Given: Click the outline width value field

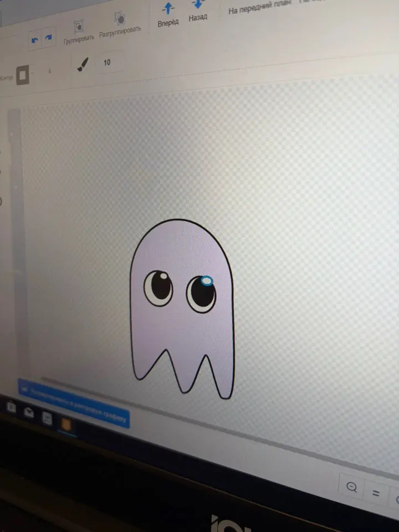Looking at the screenshot, I should click(49, 71).
